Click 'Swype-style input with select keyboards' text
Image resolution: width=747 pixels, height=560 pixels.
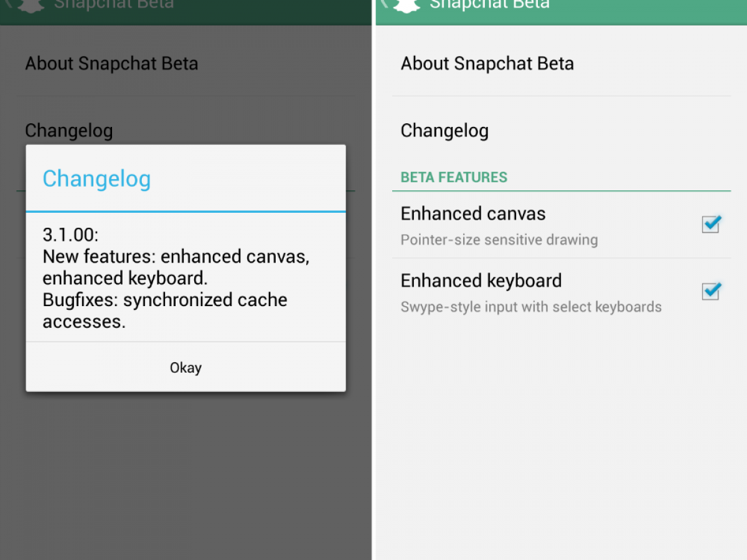[x=531, y=307]
